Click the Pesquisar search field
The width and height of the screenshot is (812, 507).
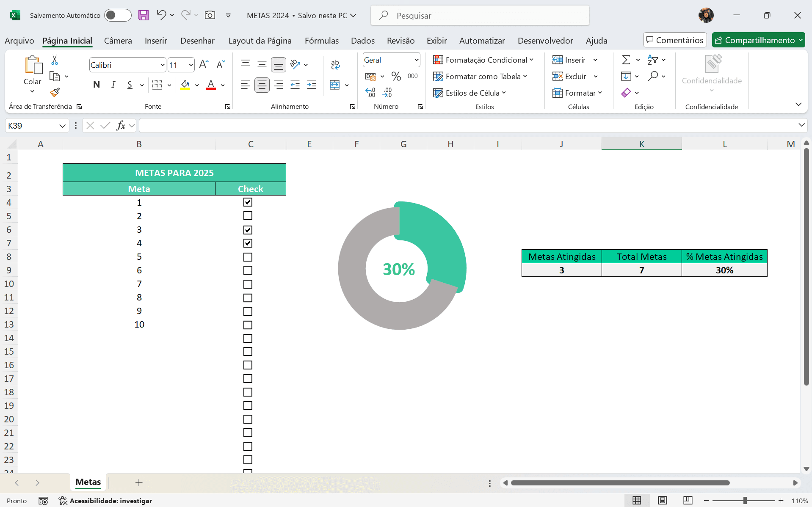coord(480,16)
